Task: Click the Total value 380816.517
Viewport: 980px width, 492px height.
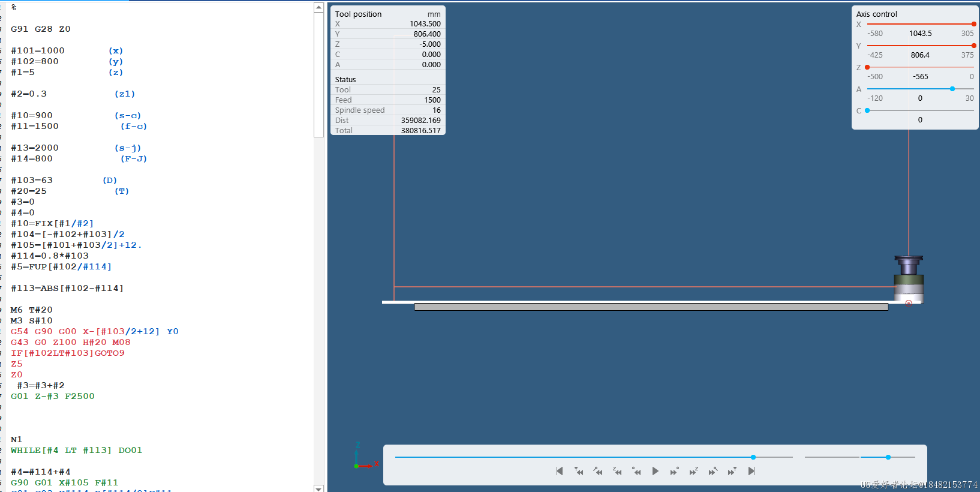Action: pos(421,131)
